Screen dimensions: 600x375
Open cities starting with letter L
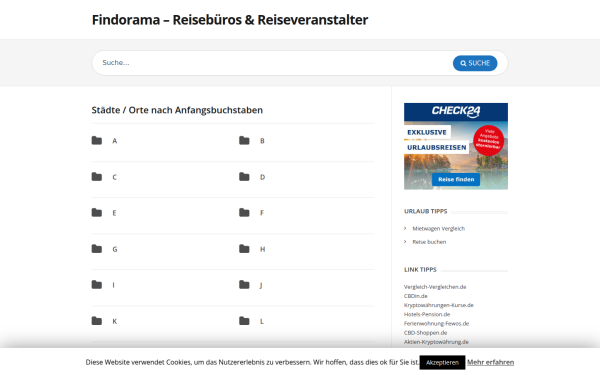pyautogui.click(x=262, y=321)
